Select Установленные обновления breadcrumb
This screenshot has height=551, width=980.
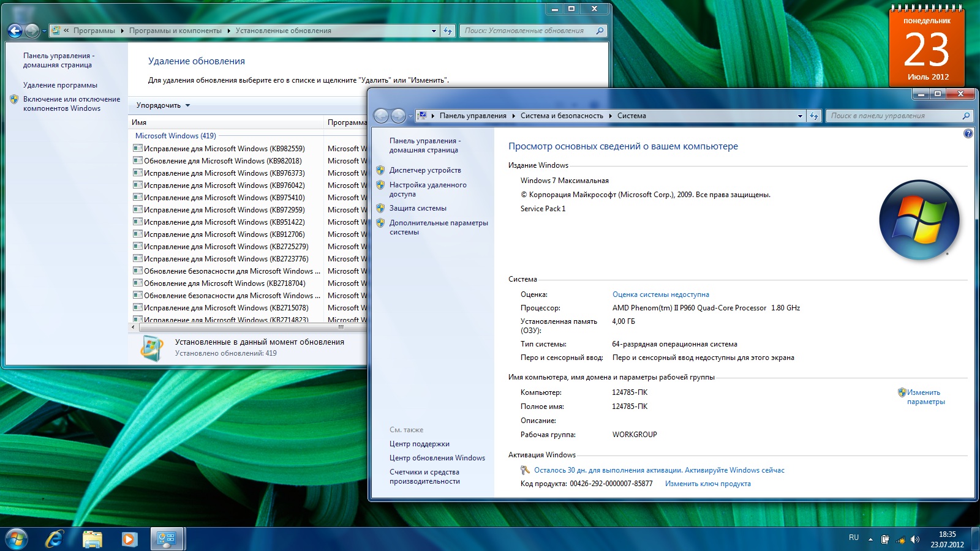(284, 31)
